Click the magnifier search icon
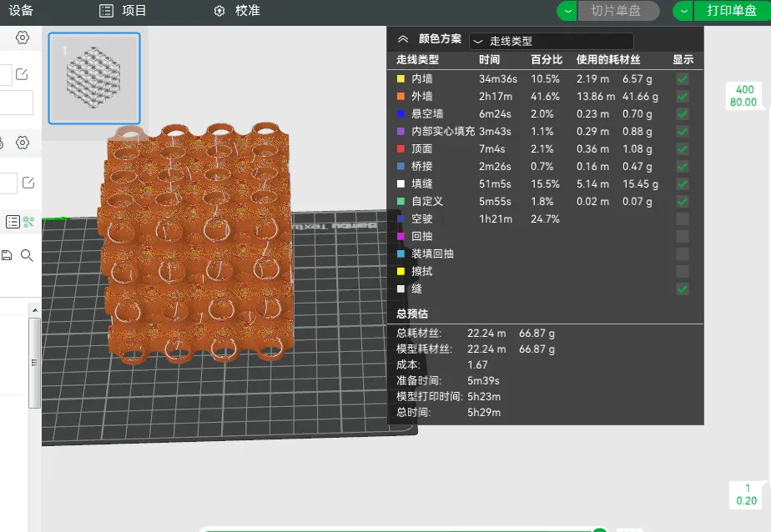The image size is (771, 532). 27,255
